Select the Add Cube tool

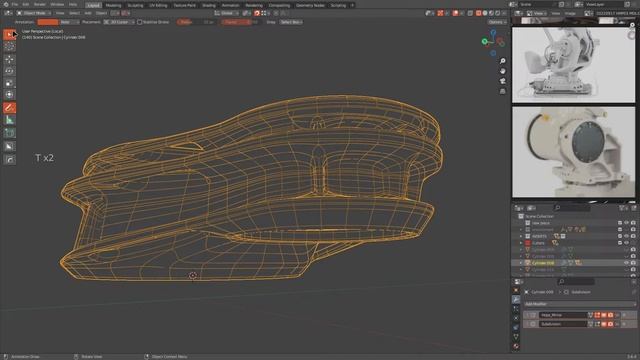9,133
